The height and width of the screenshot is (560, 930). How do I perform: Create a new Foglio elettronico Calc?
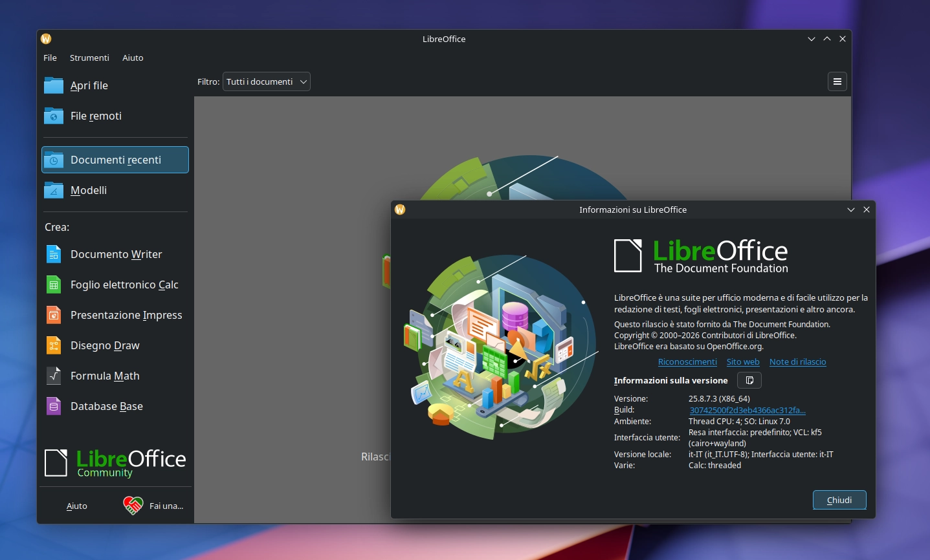pyautogui.click(x=115, y=285)
